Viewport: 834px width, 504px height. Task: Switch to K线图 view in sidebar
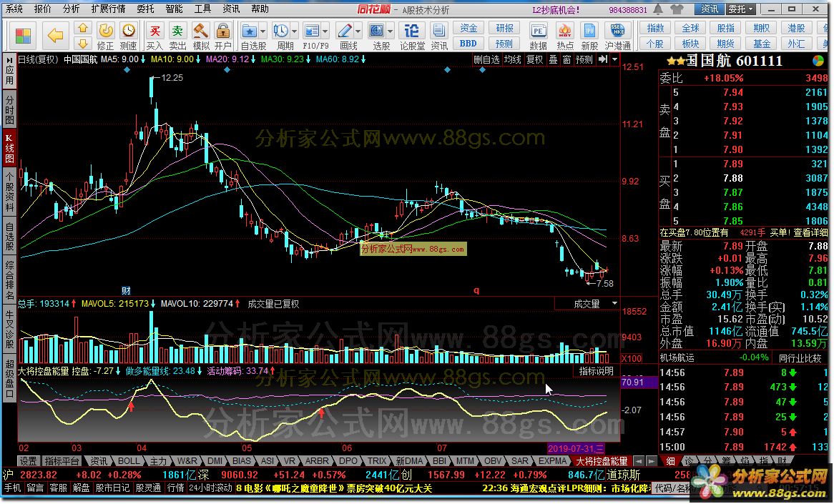tap(9, 148)
